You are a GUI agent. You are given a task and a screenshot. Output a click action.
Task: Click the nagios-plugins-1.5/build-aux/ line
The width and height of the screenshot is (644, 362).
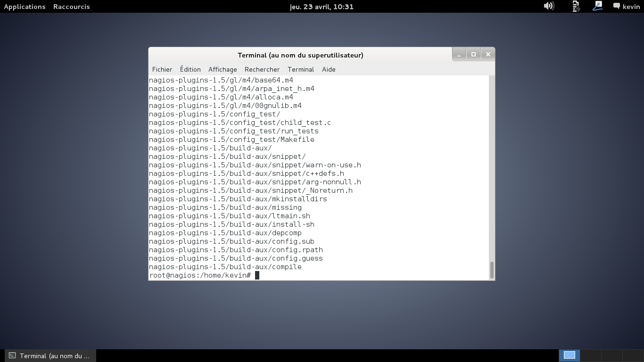(210, 148)
